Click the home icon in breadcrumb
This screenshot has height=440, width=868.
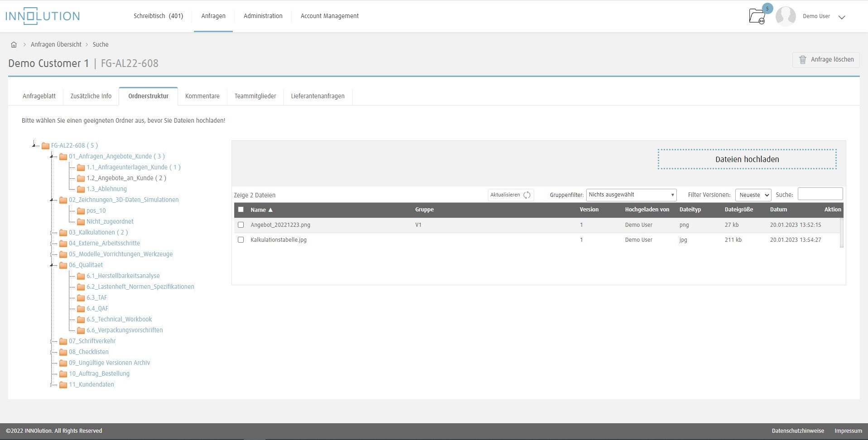click(14, 44)
